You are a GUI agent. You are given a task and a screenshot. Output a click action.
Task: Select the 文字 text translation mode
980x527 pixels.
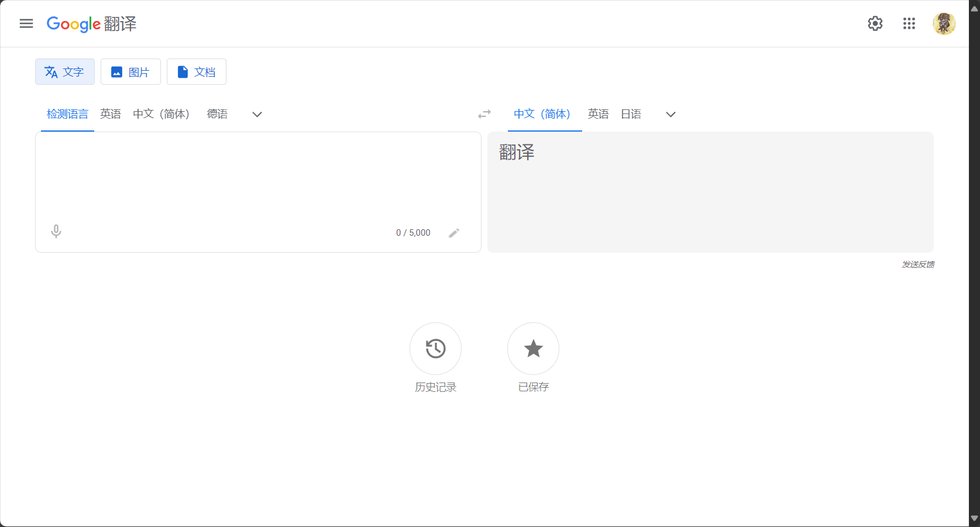click(65, 72)
